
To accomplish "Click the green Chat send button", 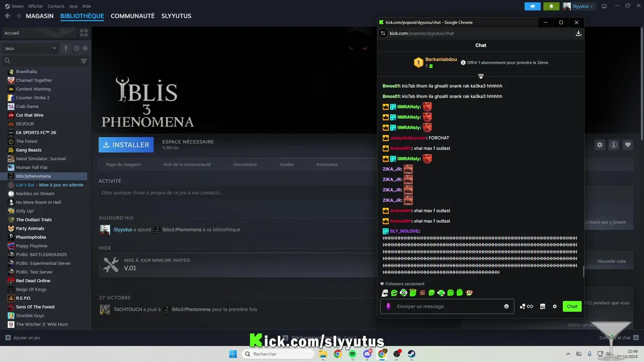I will click(x=572, y=306).
